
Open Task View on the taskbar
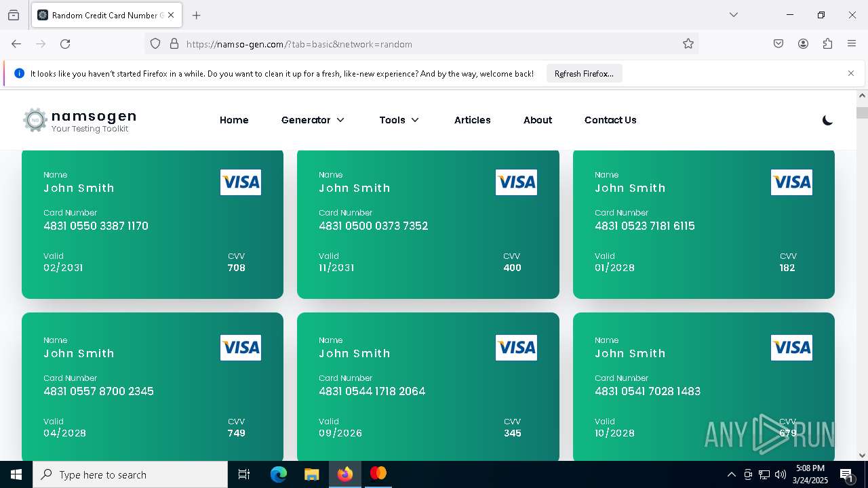tap(244, 474)
